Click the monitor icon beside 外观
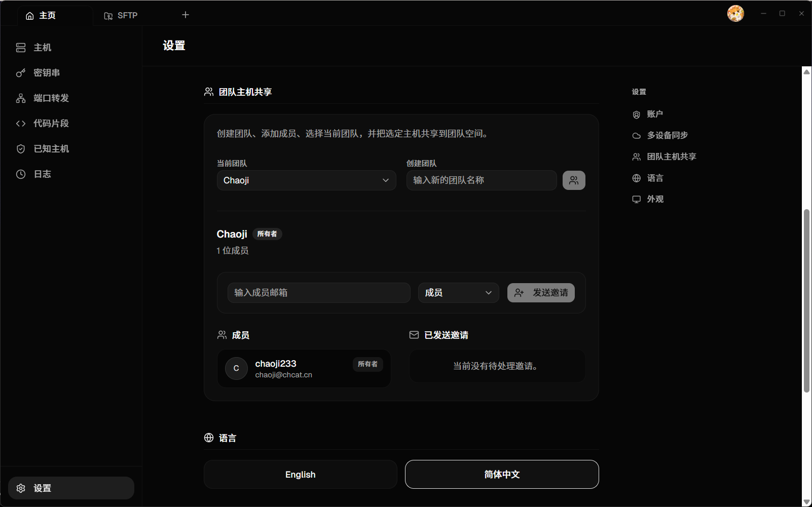Image resolution: width=812 pixels, height=507 pixels. tap(637, 200)
